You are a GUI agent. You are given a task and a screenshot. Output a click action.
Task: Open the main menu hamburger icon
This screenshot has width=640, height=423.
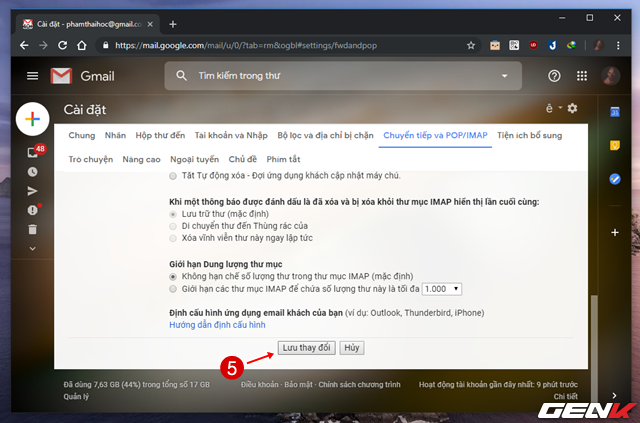[x=32, y=76]
